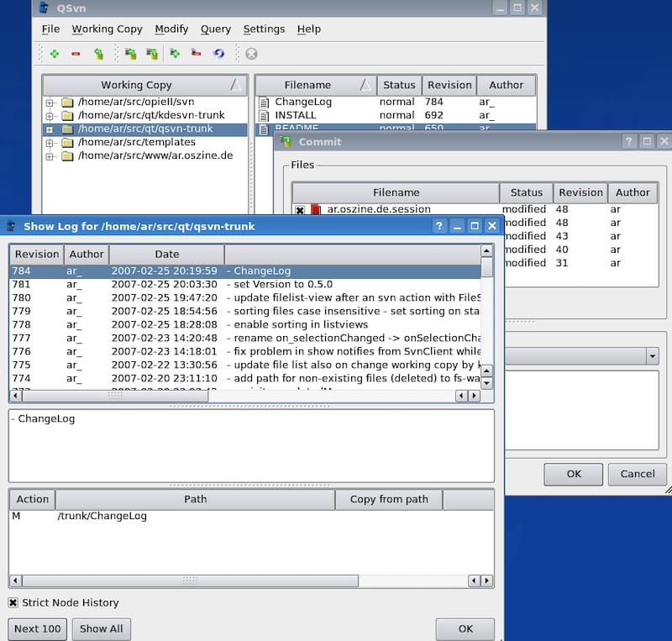
Task: Select revision 781 set Version to 0.5.0 row
Action: click(245, 284)
